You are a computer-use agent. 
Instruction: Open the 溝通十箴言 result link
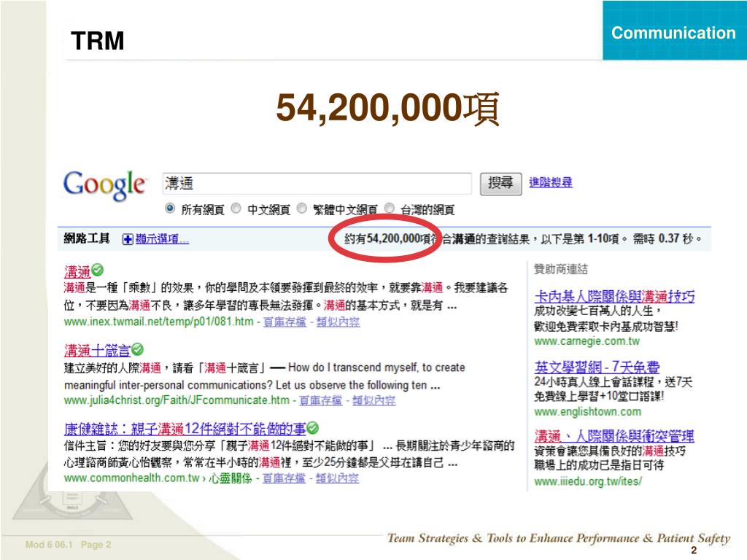(x=97, y=351)
